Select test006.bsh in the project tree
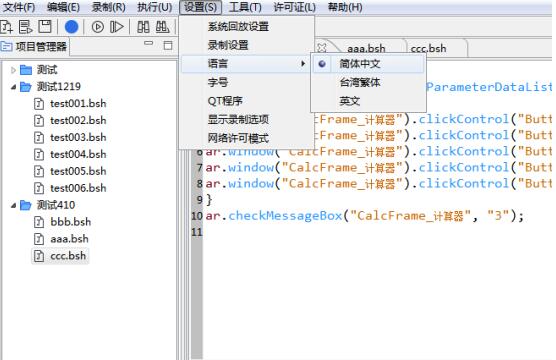 78,188
